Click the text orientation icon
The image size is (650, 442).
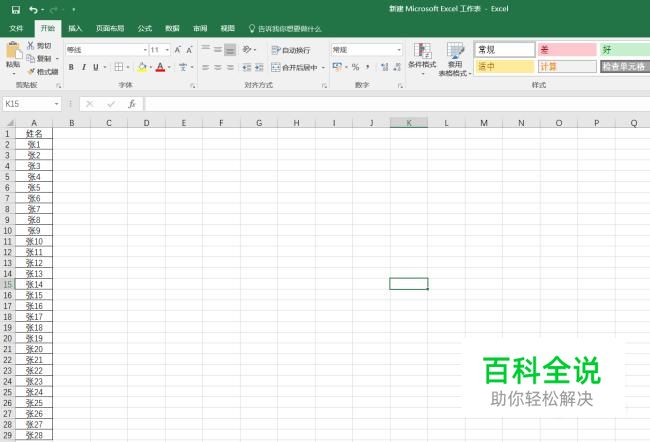247,50
